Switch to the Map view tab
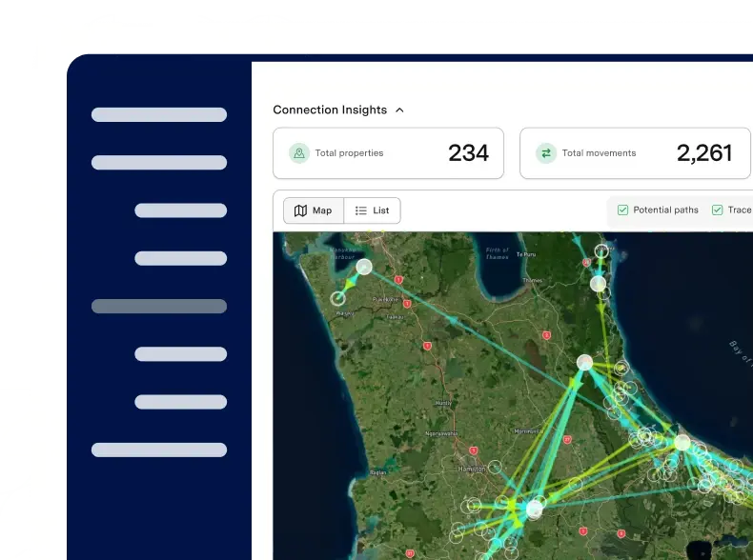 pyautogui.click(x=314, y=210)
